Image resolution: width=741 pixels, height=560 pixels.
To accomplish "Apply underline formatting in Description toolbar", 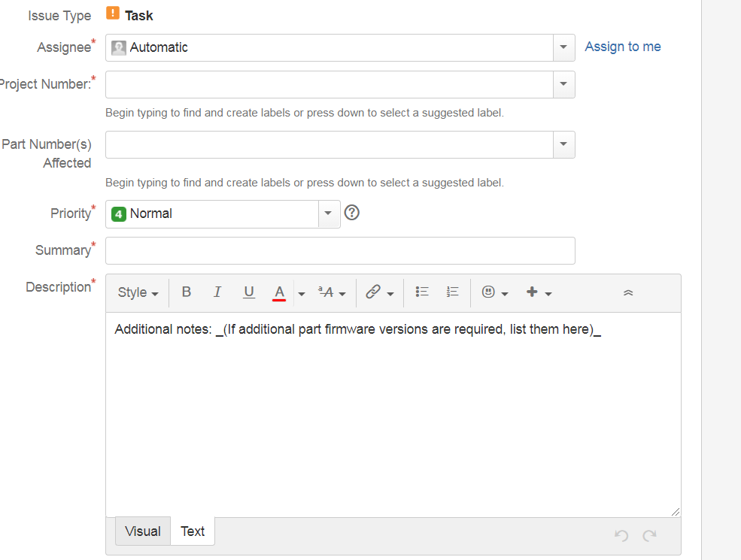I will click(248, 292).
